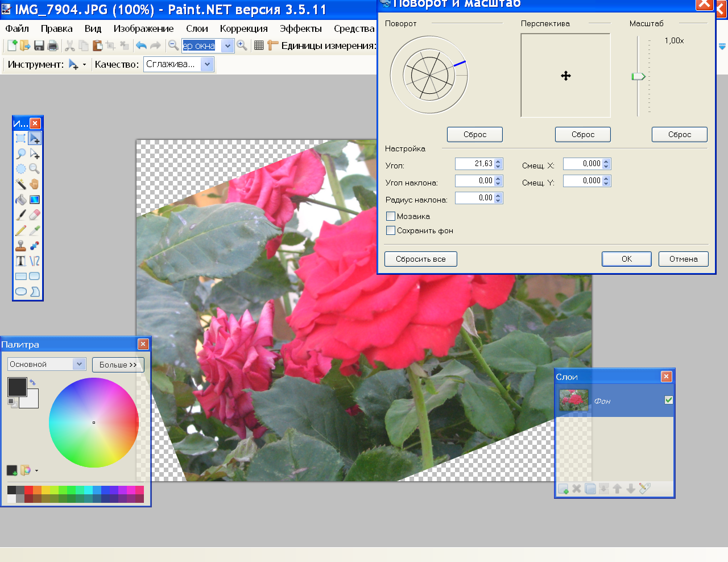
Task: Open layer properties in Layers panel
Action: pos(644,489)
